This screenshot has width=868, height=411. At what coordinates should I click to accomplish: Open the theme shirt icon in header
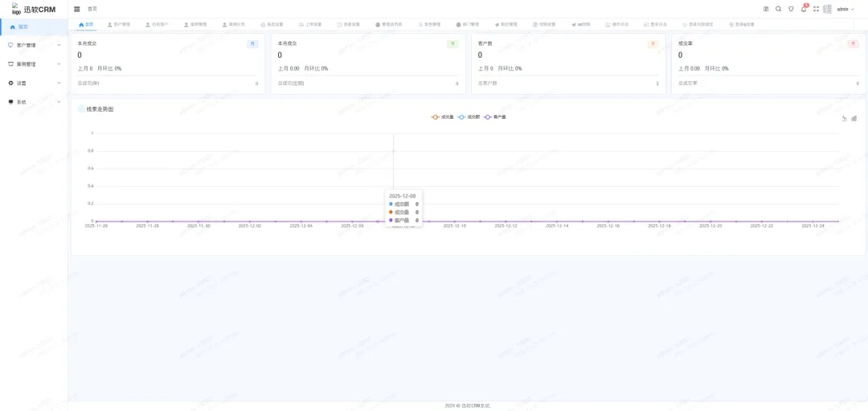(x=791, y=9)
